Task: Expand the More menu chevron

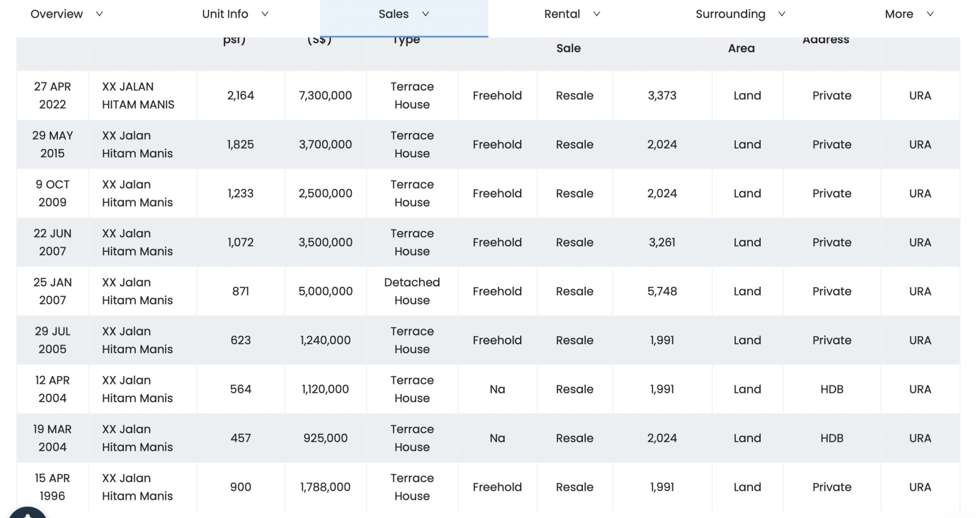Action: [930, 14]
